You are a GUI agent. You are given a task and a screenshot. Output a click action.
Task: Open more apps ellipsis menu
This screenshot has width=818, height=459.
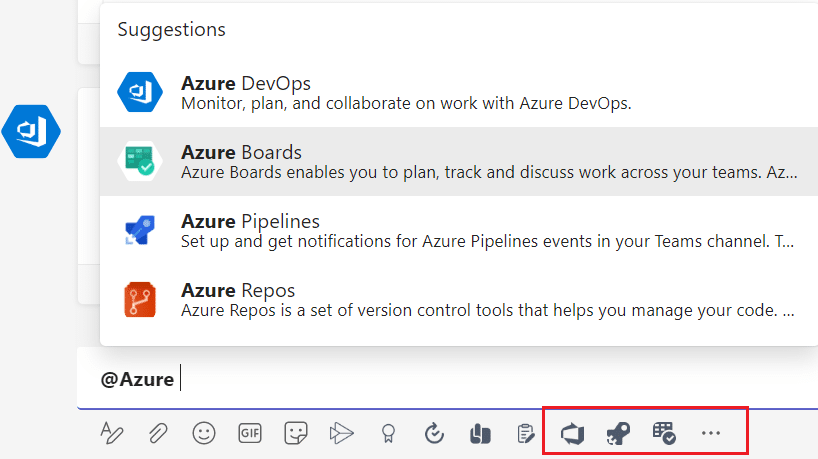click(711, 433)
